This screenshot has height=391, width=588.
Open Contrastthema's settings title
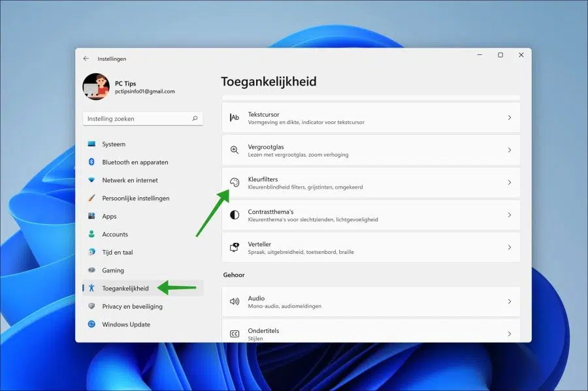pos(270,211)
